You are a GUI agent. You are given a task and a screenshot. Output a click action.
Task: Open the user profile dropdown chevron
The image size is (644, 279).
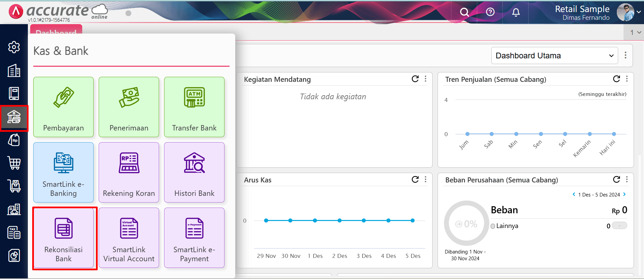[x=639, y=12]
